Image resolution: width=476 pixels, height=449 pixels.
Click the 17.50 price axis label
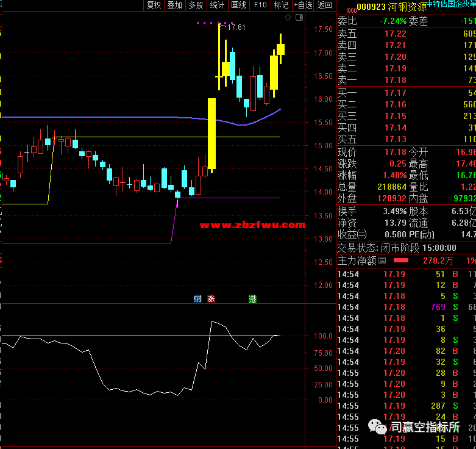323,29
